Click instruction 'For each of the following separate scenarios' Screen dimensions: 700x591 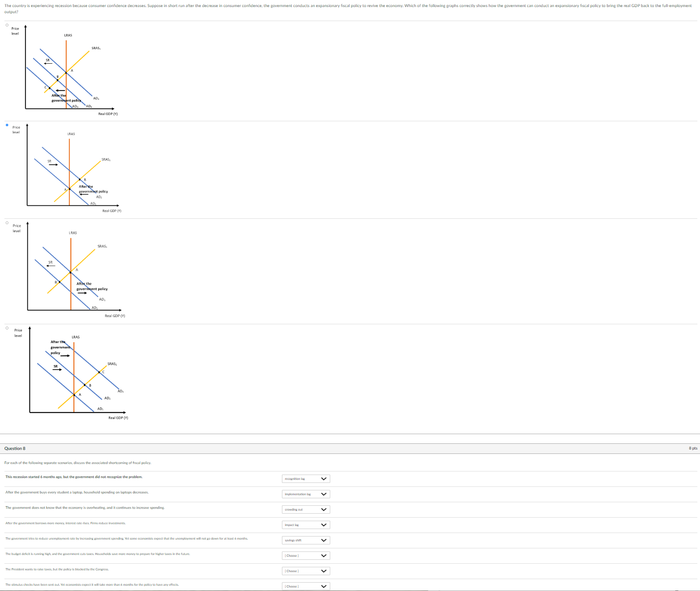tap(78, 463)
